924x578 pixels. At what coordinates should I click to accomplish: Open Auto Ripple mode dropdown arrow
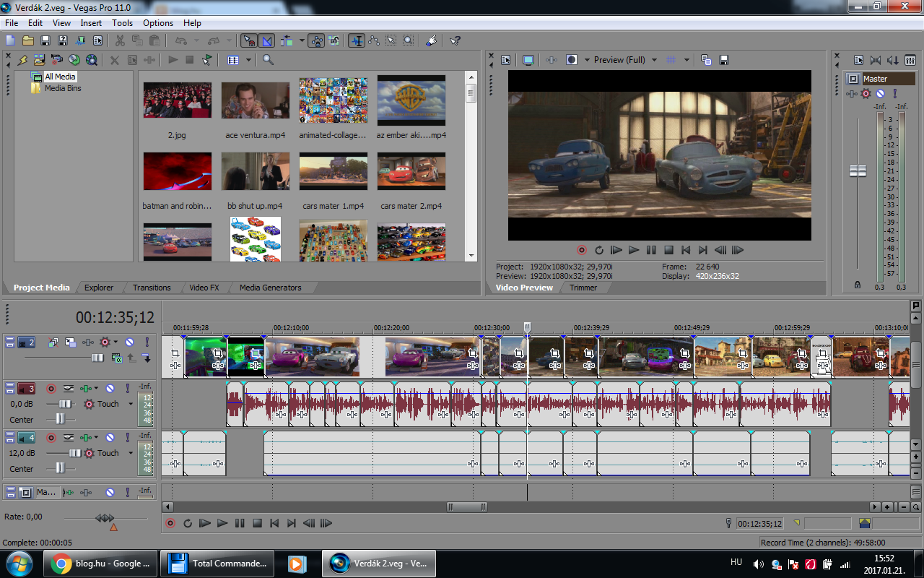[x=302, y=40]
